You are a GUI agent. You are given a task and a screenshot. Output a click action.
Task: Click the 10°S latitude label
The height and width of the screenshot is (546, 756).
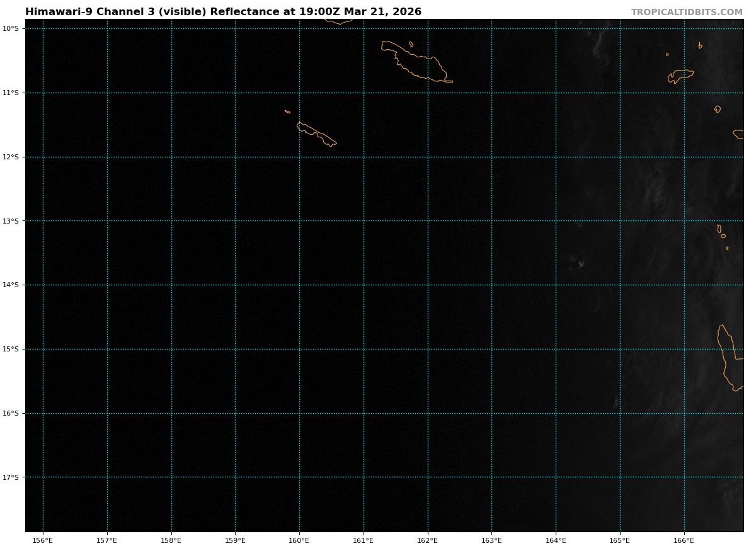coord(11,28)
